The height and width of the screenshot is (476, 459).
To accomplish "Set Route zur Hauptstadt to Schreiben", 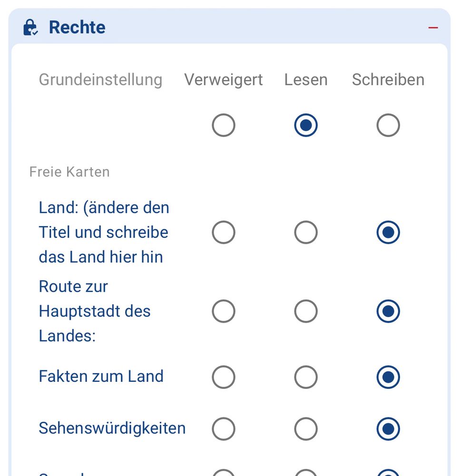I will [388, 311].
